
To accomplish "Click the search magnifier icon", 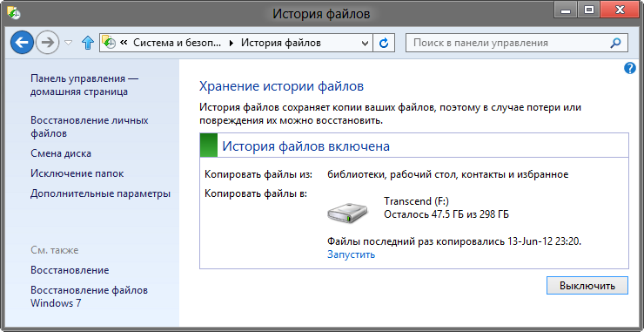I will pyautogui.click(x=615, y=43).
